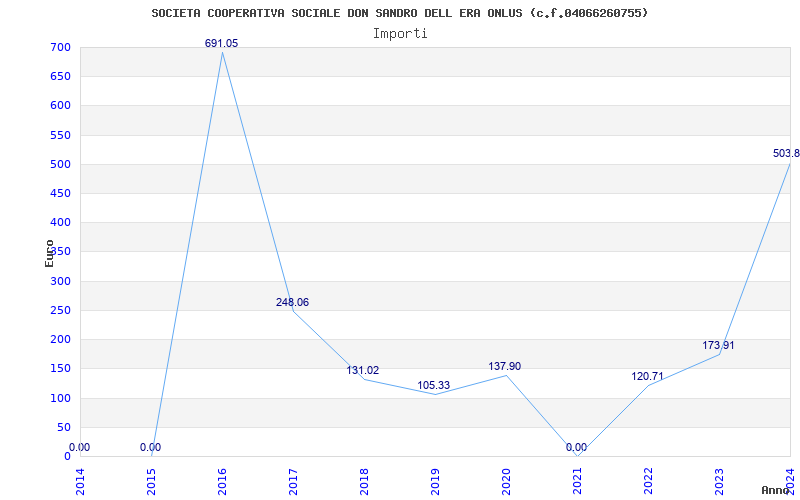Click the 0.00 label above 2015
Viewport: 800px width, 500px height.
click(x=151, y=447)
